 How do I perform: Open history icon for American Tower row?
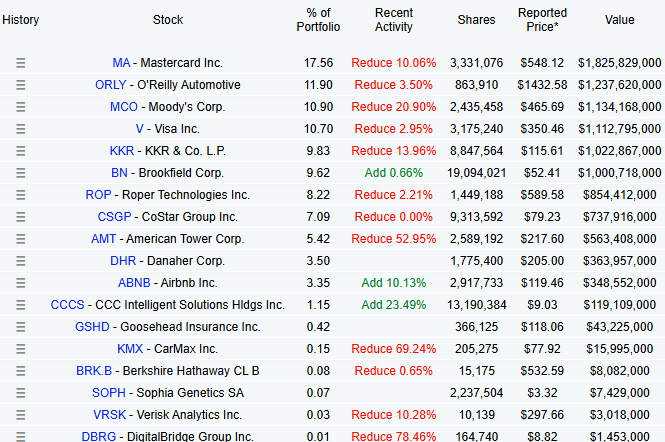[x=20, y=239]
